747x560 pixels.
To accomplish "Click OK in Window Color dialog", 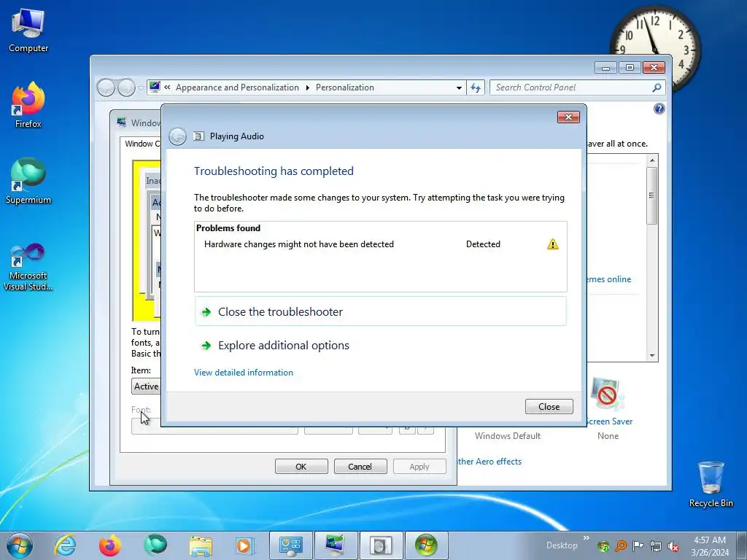I will pos(301,467).
